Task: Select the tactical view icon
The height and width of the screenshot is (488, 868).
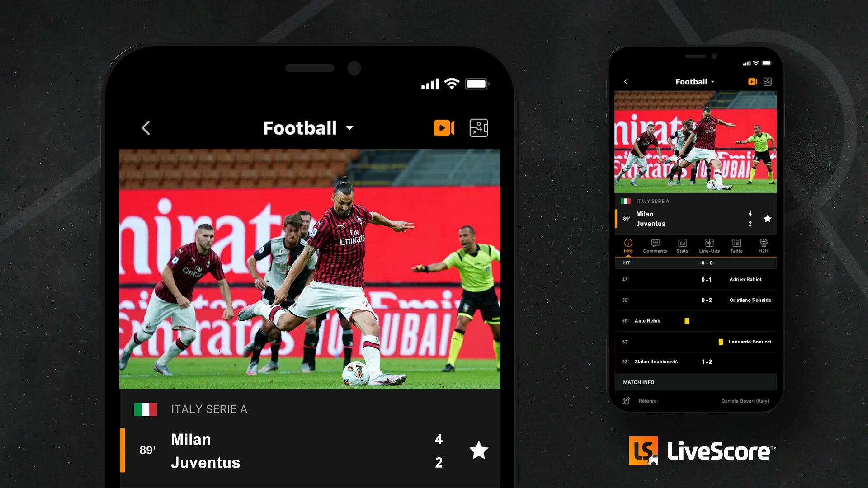Action: [x=479, y=127]
